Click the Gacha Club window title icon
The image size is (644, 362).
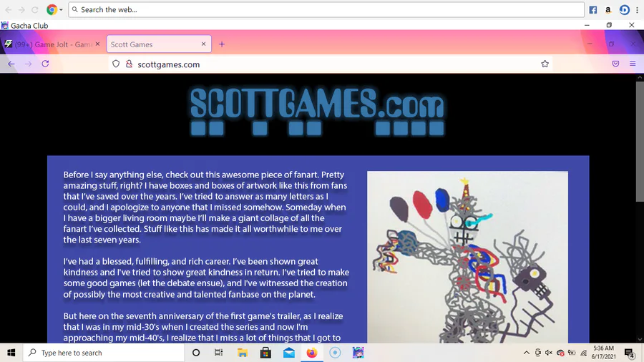click(4, 26)
